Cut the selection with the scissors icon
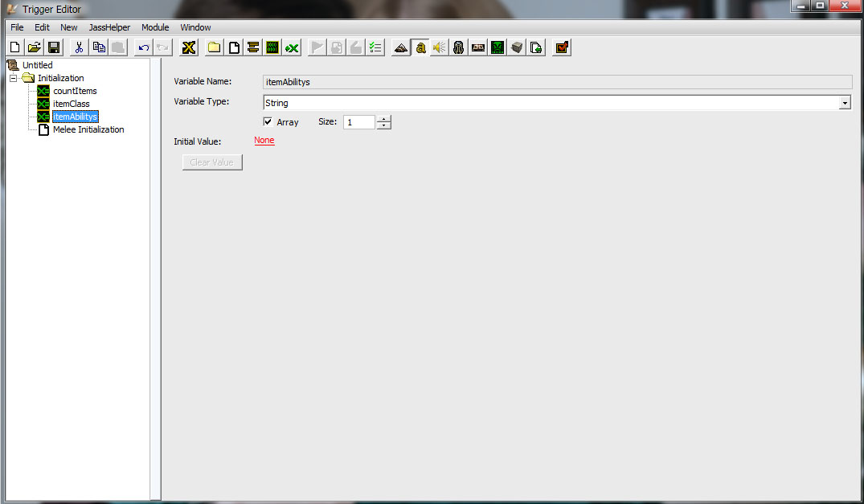Viewport: 864px width, 504px height. coord(80,48)
